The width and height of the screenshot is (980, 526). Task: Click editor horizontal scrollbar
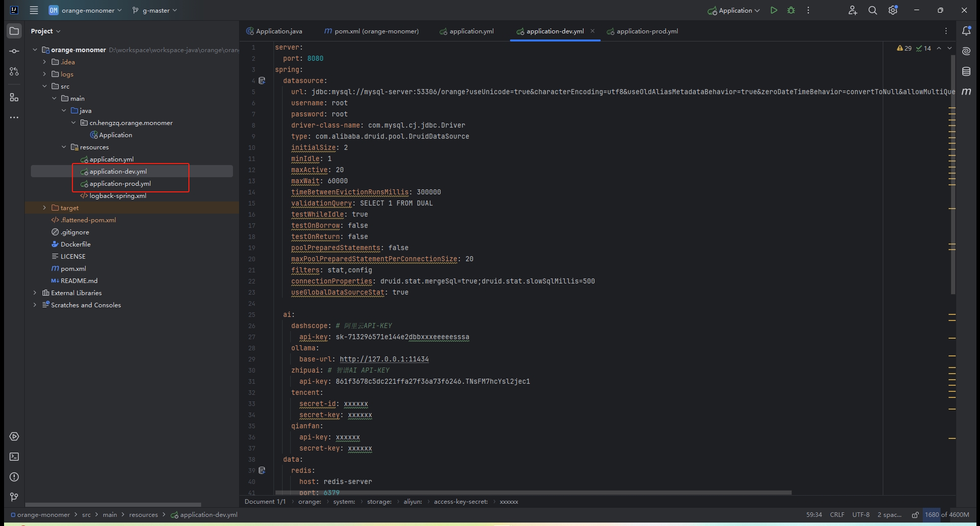point(533,493)
